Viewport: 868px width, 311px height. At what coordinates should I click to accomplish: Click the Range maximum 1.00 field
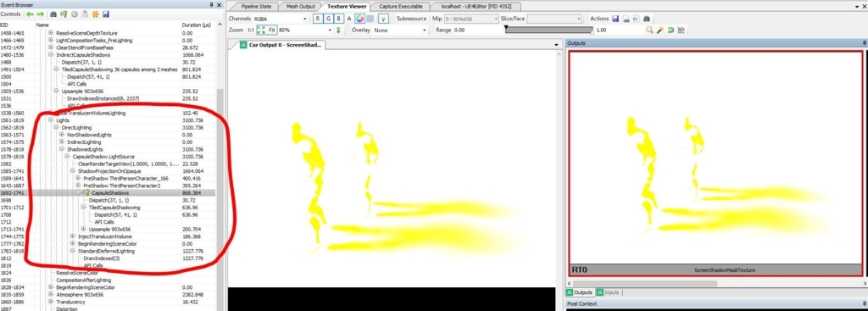(619, 31)
